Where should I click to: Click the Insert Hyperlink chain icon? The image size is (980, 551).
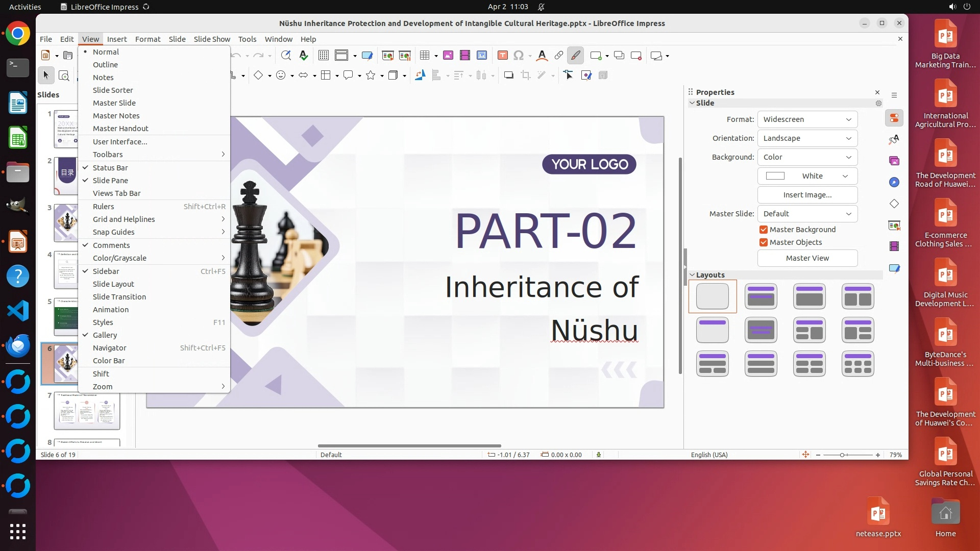[558, 56]
